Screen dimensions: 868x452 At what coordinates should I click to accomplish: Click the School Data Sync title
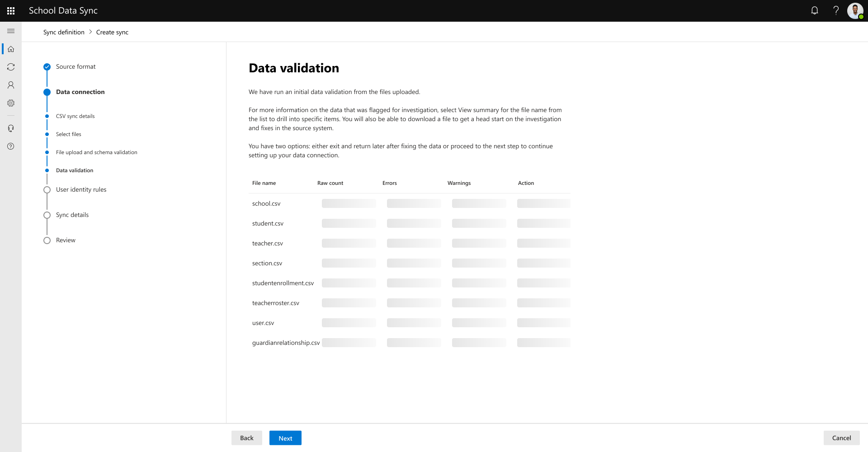coord(63,11)
